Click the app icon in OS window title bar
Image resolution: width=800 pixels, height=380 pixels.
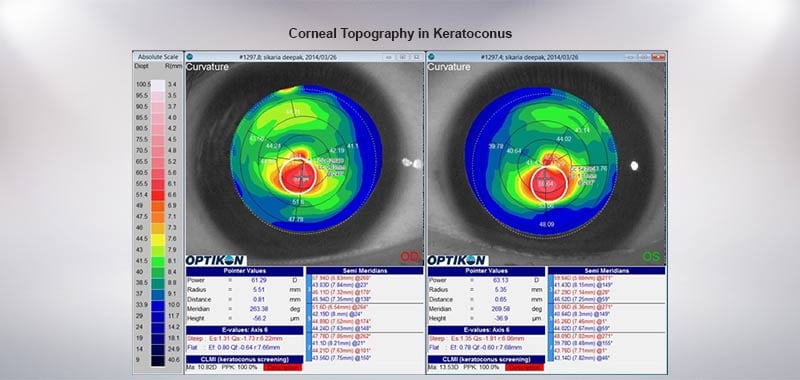click(432, 57)
